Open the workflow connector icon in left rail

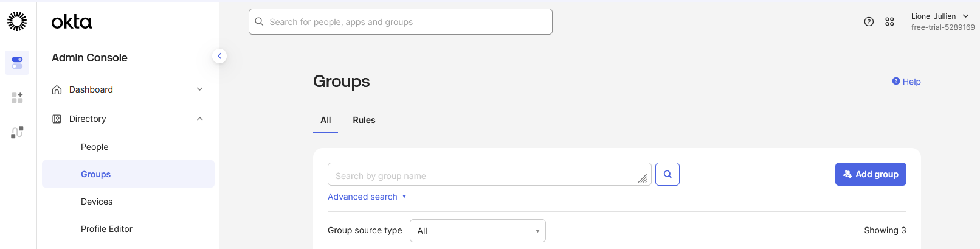(17, 132)
